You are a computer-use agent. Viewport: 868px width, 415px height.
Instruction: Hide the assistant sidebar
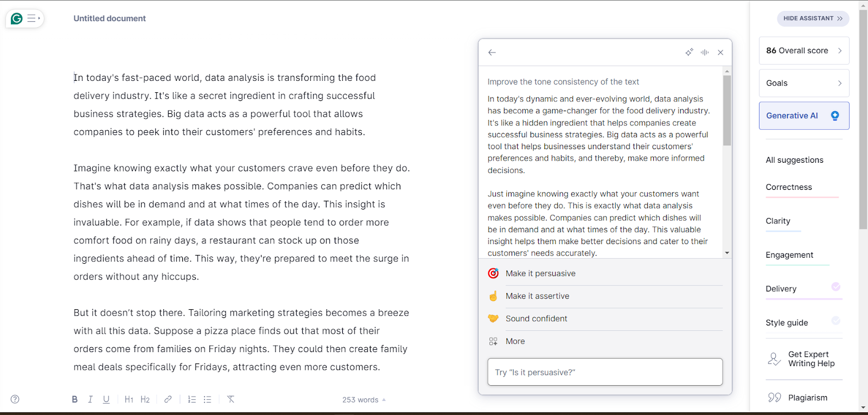click(x=813, y=18)
